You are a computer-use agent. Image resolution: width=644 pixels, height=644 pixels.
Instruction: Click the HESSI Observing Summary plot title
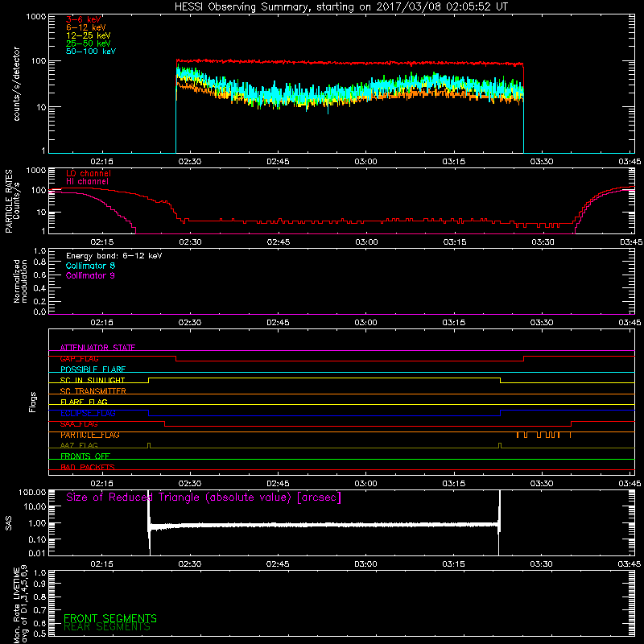point(341,7)
